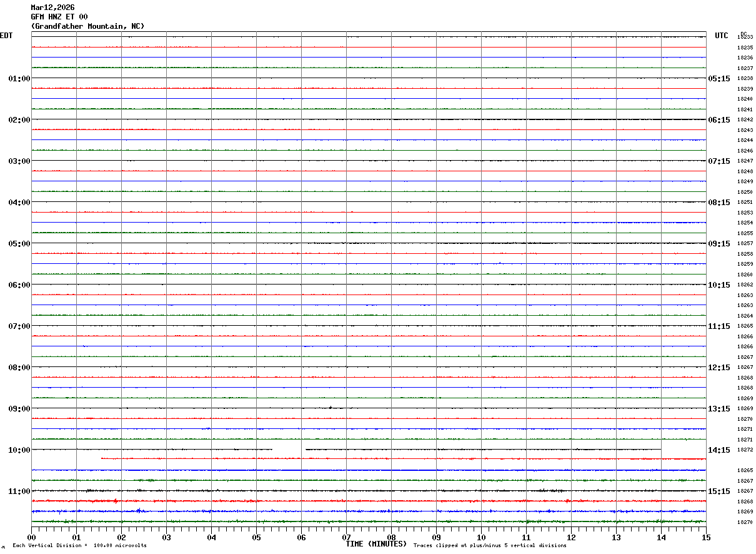The width and height of the screenshot is (756, 554).
Task: Select minute 14 on the bottom axis
Action: click(x=661, y=537)
